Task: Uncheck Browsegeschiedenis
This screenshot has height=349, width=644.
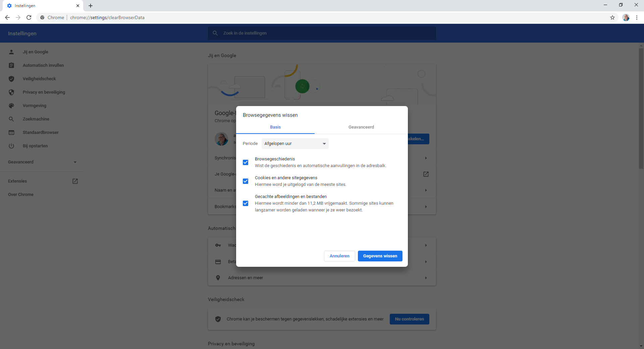Action: [x=246, y=162]
